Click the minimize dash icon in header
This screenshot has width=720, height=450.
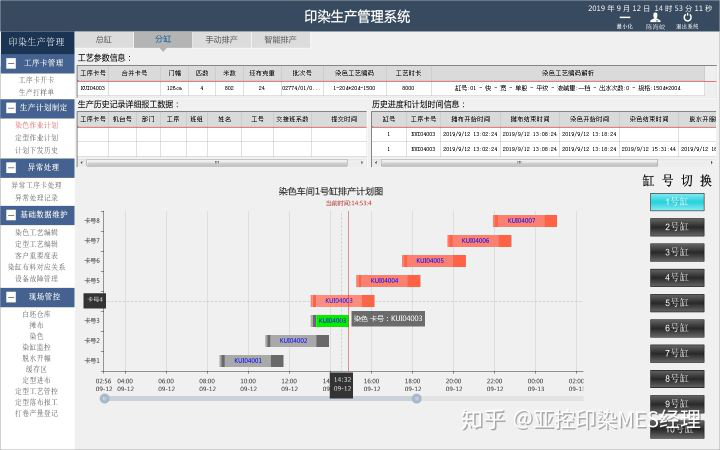coord(624,18)
